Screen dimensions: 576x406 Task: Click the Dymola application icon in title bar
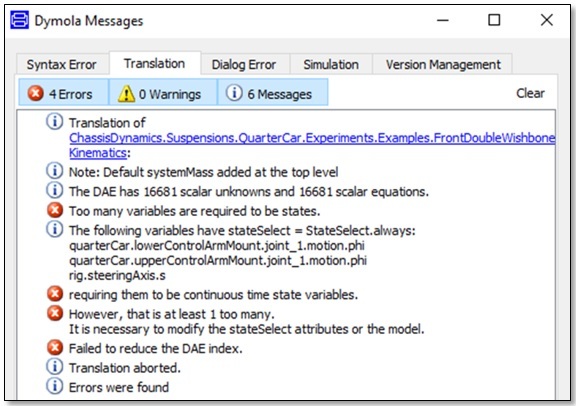point(19,20)
